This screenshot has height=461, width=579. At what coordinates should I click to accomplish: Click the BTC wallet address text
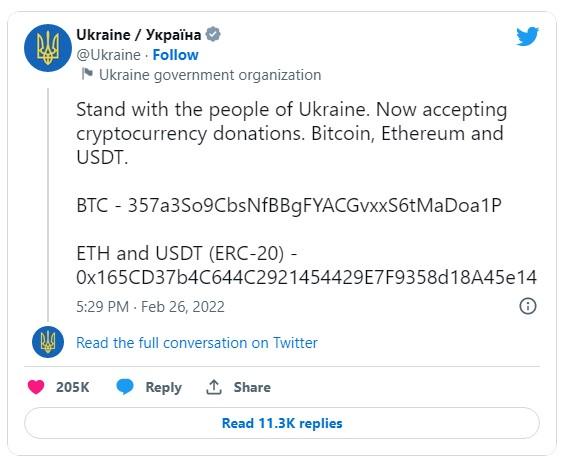click(x=314, y=205)
